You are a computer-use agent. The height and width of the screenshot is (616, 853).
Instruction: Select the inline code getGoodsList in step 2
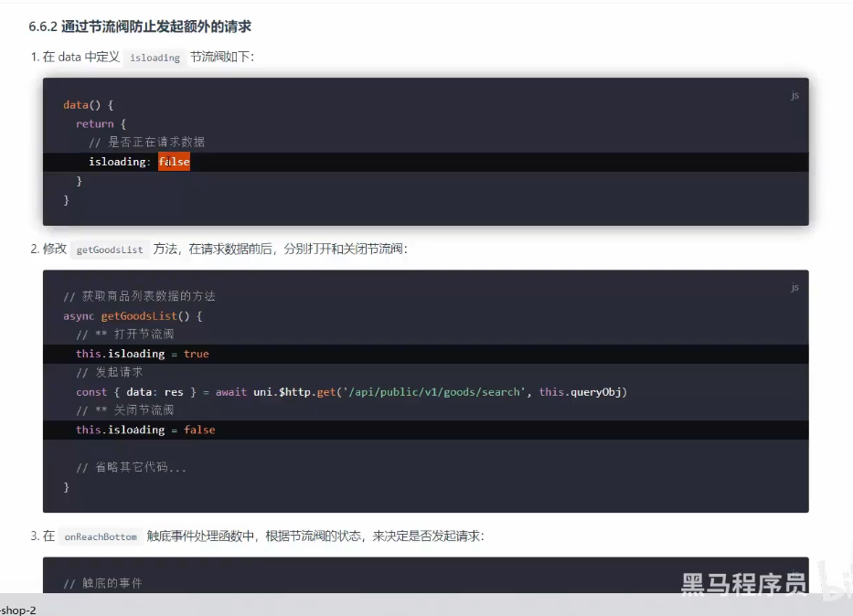coord(110,250)
